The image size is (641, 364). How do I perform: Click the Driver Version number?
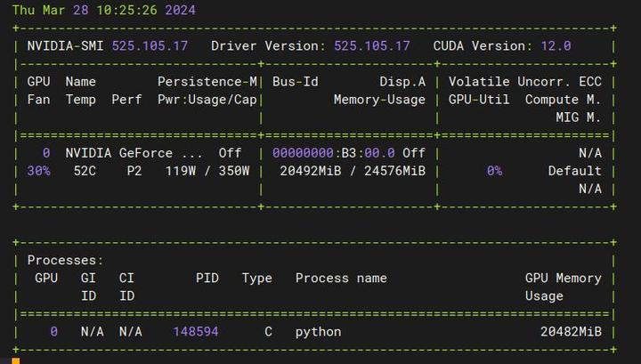372,45
